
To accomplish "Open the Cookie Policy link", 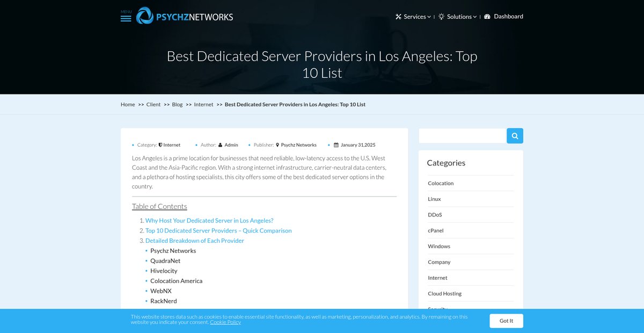I will click(x=225, y=322).
